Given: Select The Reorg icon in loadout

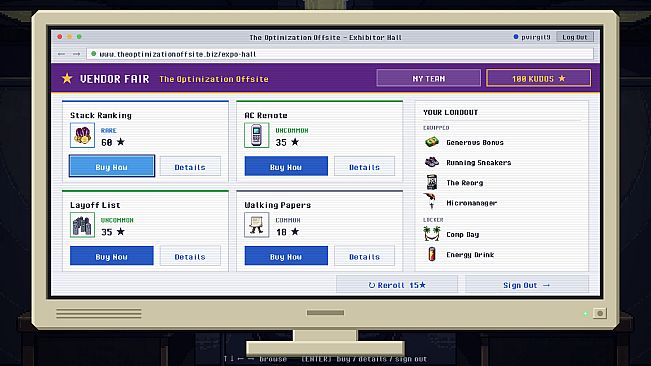Looking at the screenshot, I should pos(432,182).
